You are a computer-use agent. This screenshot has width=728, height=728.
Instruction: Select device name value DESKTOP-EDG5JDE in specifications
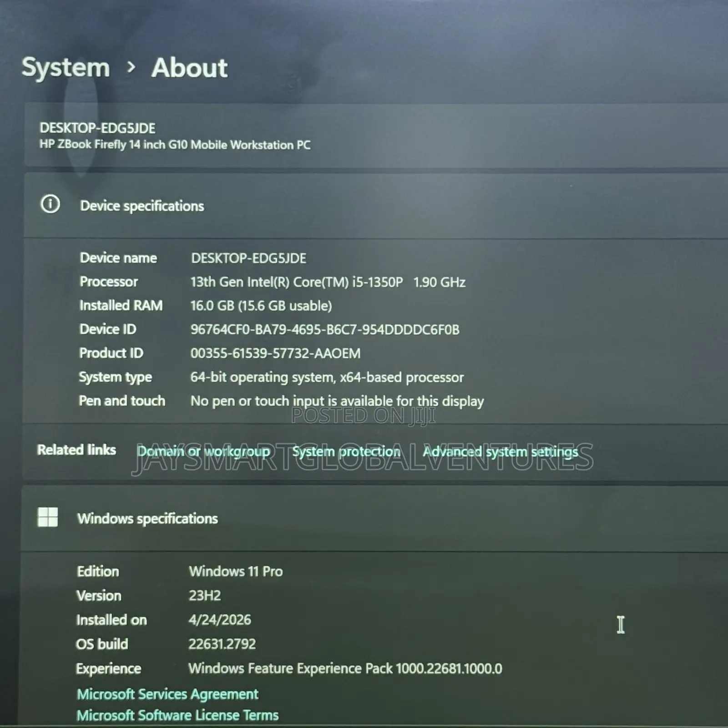(248, 258)
